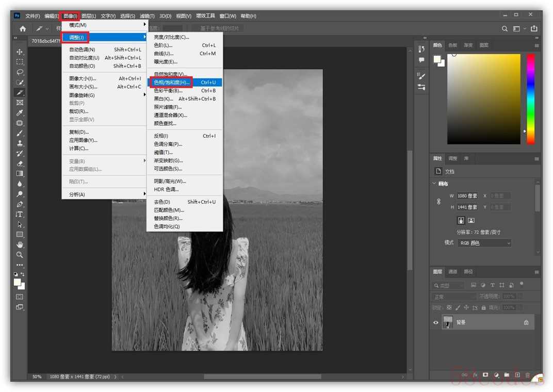Select the Frame tool
This screenshot has width=553, height=392.
pos(20,103)
